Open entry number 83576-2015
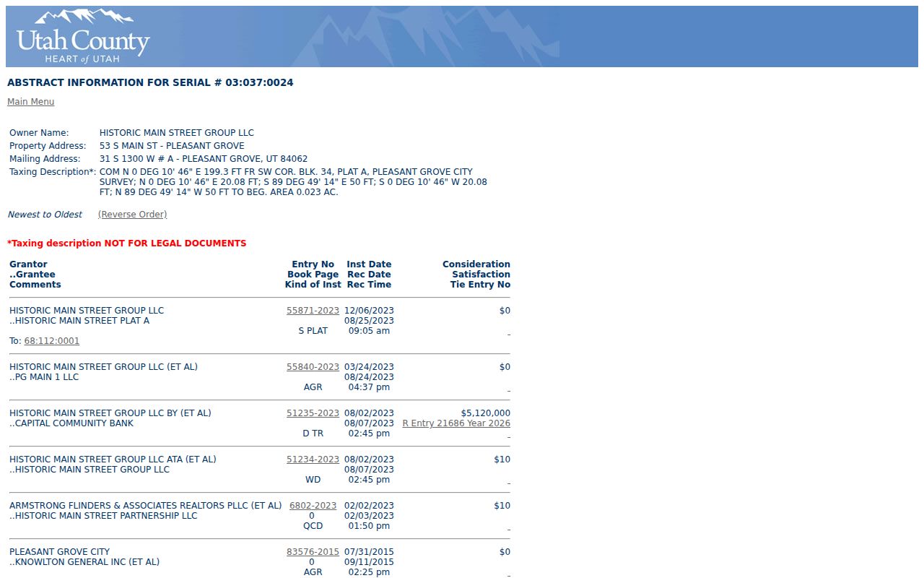Viewport: 924px width, 578px height. [x=313, y=552]
